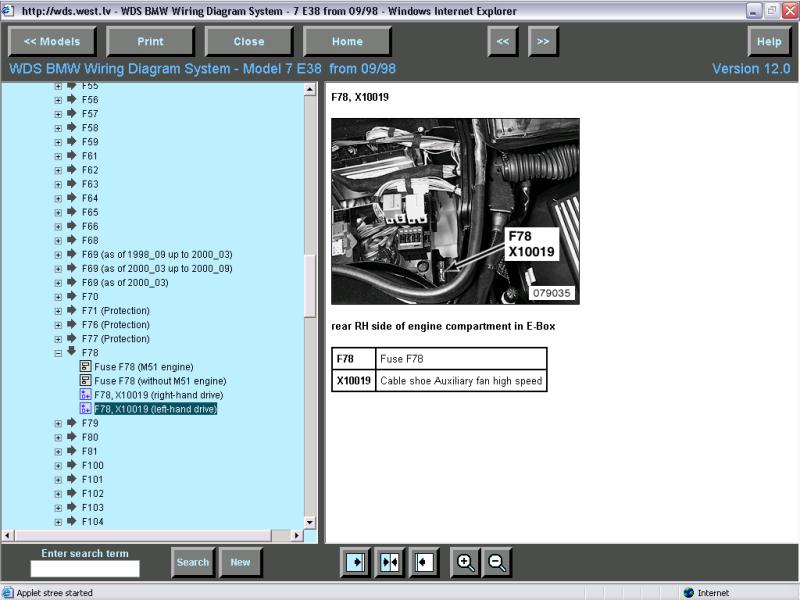Click the F78, X10019 right-hand drive location icon
Image resolution: width=800 pixels, height=600 pixels.
click(x=86, y=395)
